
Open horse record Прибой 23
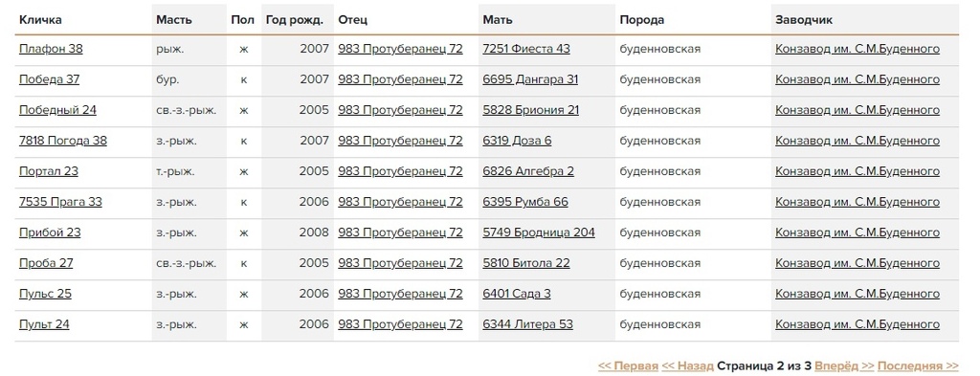pyautogui.click(x=50, y=232)
